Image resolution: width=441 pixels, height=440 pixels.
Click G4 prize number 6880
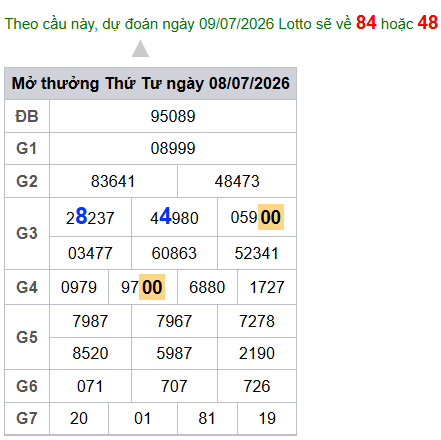click(207, 287)
